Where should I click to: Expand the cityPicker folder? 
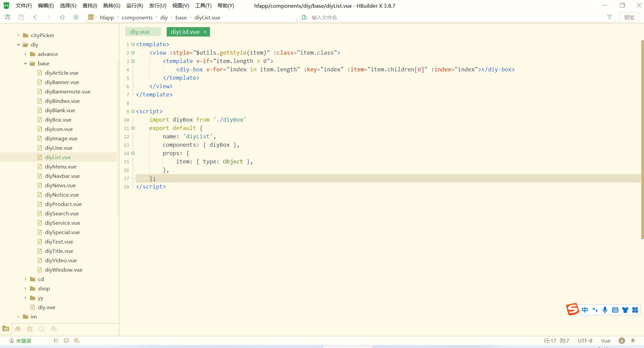tap(18, 35)
